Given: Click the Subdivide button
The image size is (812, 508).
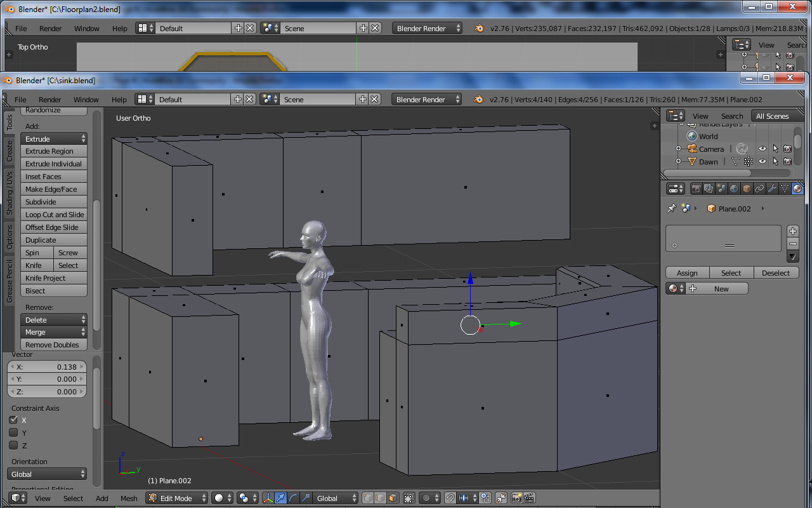Looking at the screenshot, I should click(54, 202).
